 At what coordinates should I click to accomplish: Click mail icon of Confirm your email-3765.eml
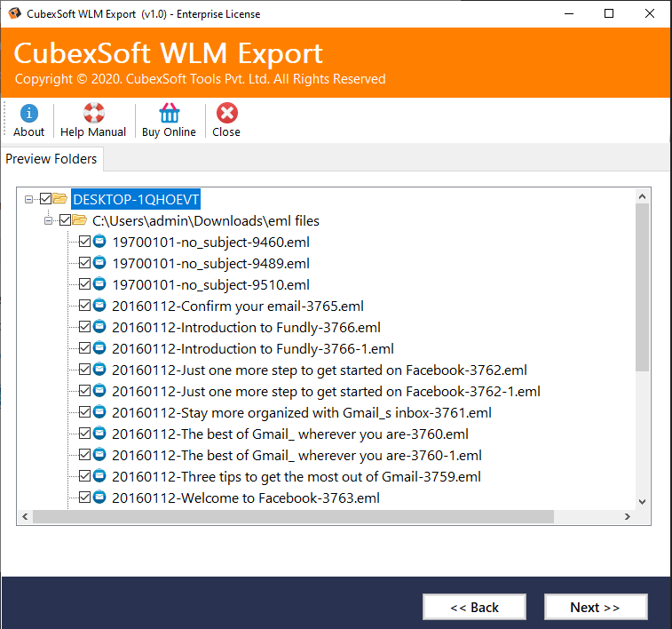pos(100,306)
